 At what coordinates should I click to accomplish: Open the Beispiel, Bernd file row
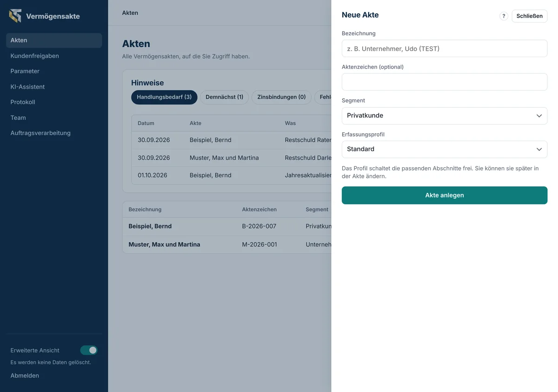click(227, 226)
